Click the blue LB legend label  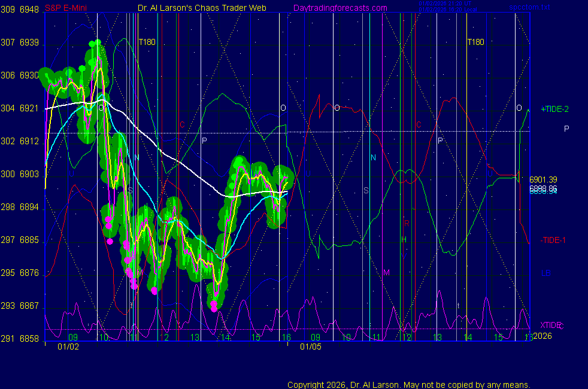[x=545, y=273]
